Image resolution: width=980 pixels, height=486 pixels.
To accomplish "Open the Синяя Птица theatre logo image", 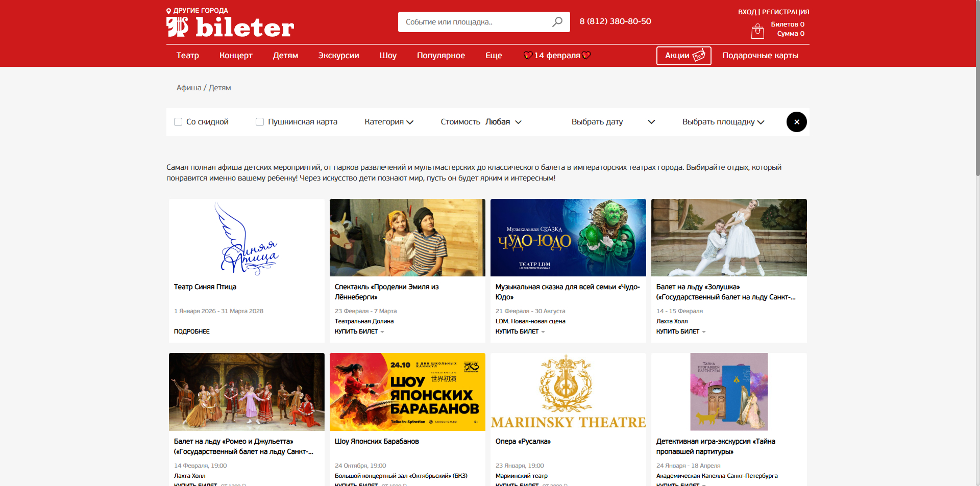I will pos(247,238).
